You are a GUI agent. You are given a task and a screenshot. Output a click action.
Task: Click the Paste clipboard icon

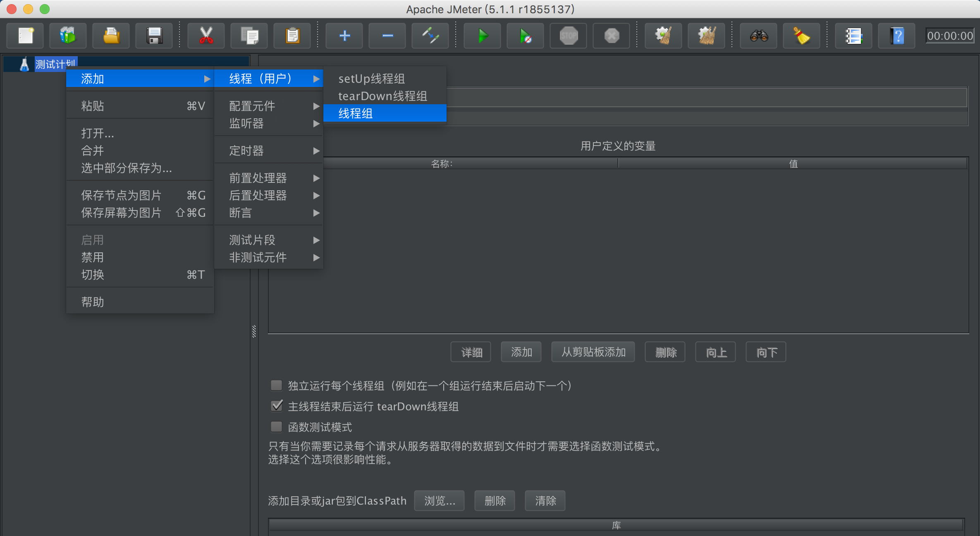(292, 36)
